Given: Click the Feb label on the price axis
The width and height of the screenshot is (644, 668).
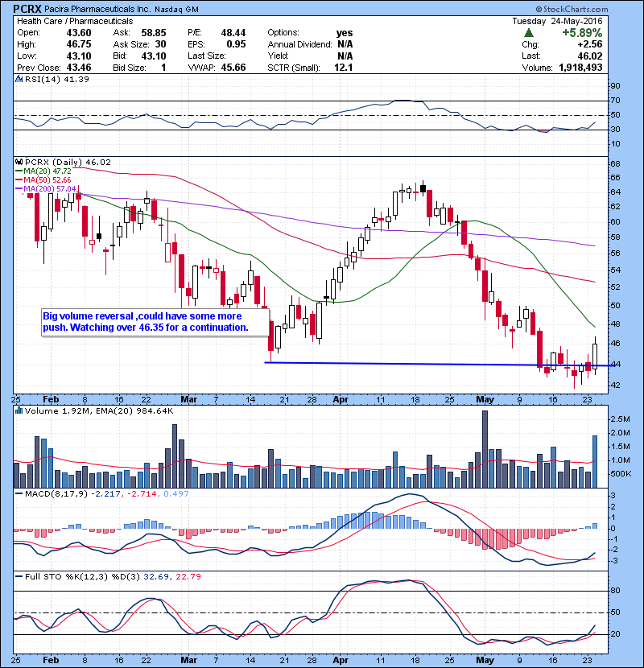Looking at the screenshot, I should tap(51, 400).
